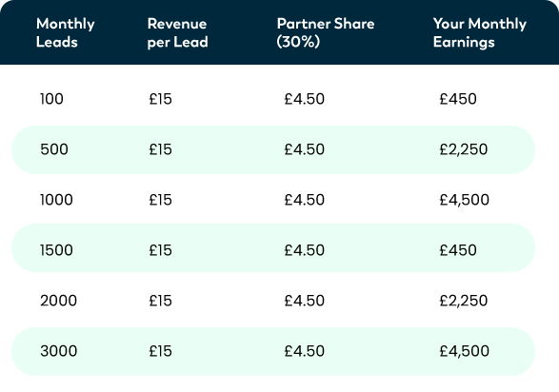The width and height of the screenshot is (559, 392).
Task: Select the 2000 monthly leads cell
Action: 58,301
